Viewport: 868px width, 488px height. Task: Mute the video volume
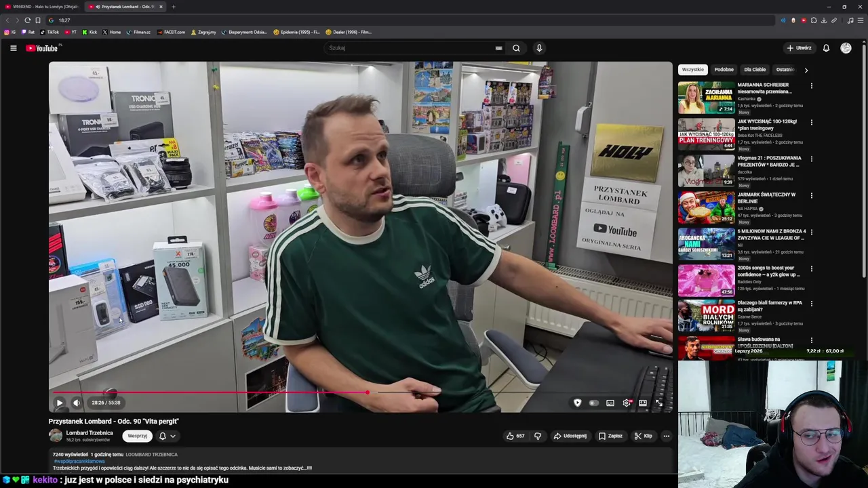77,403
